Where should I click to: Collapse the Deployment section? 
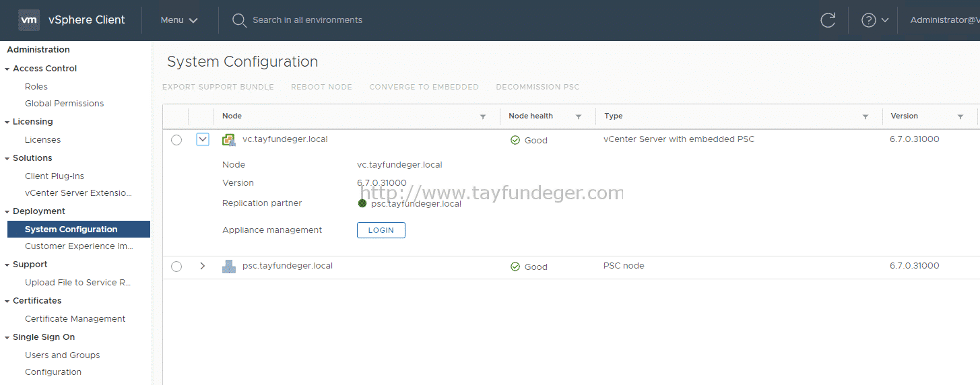tap(7, 211)
